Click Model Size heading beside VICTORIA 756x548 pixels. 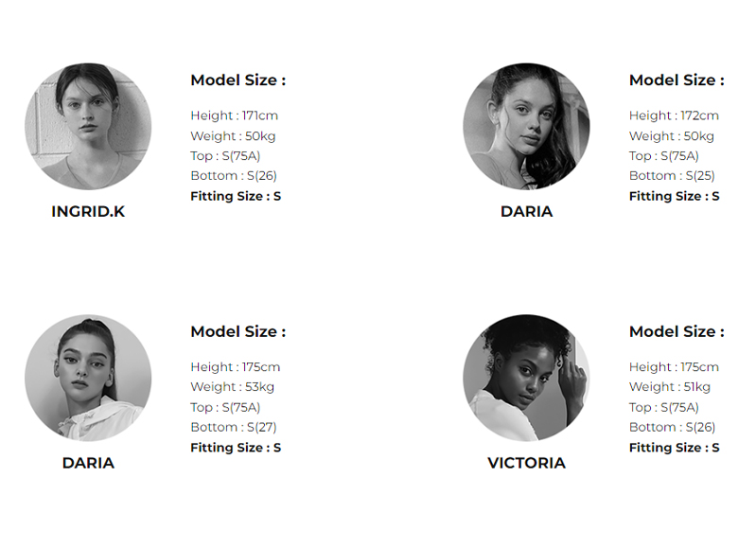coord(677,332)
